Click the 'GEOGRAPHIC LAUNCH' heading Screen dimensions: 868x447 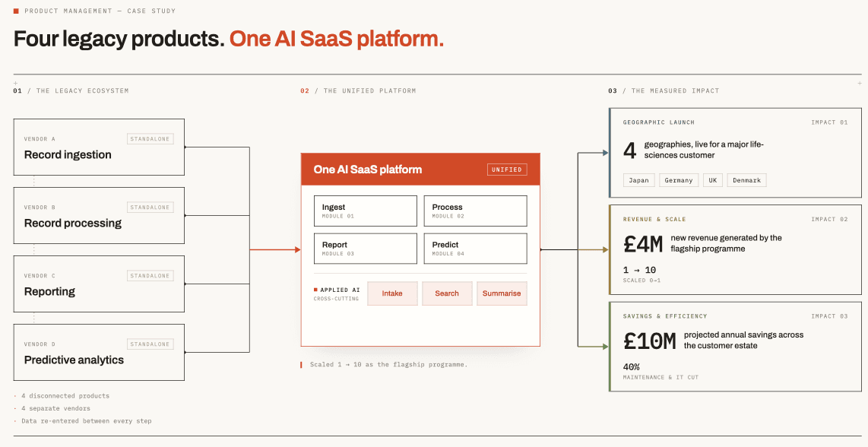click(x=659, y=122)
